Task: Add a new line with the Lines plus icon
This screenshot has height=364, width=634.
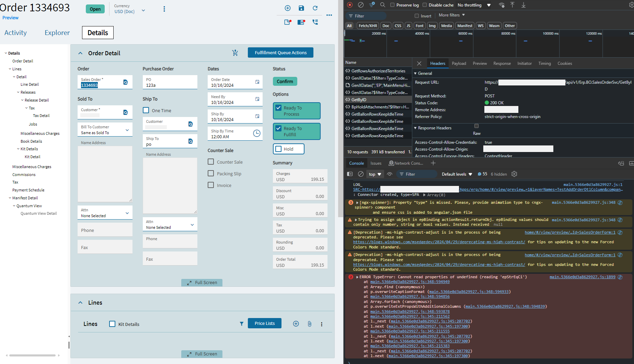Action: pos(296,324)
